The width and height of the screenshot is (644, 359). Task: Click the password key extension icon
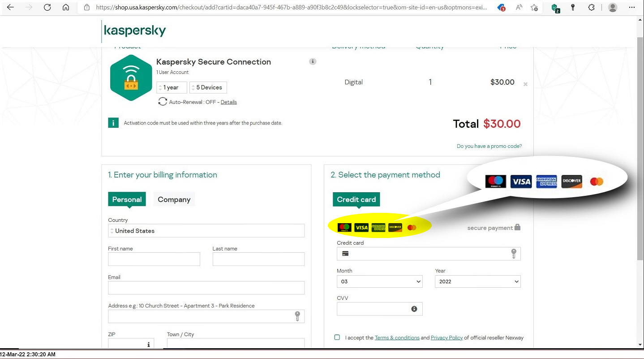(x=573, y=7)
